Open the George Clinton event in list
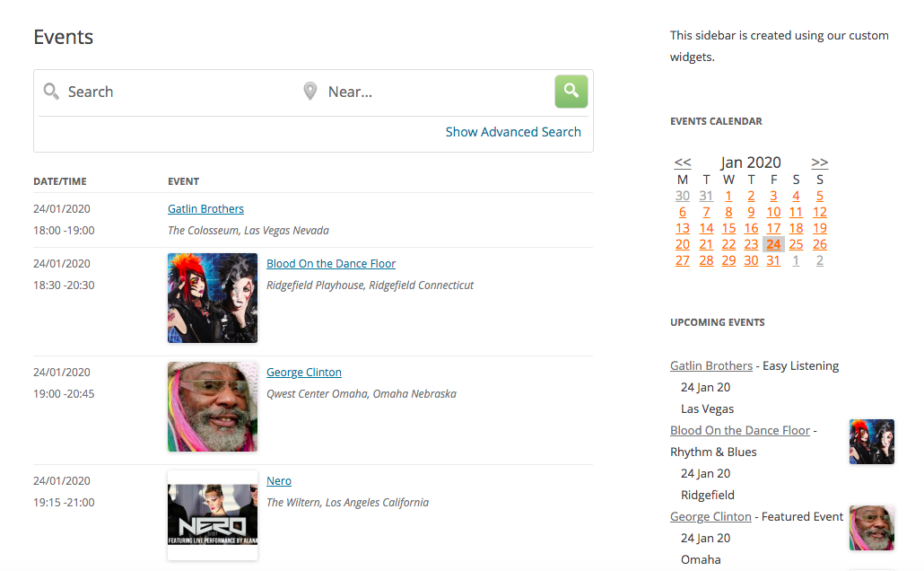924x571 pixels. click(x=303, y=373)
